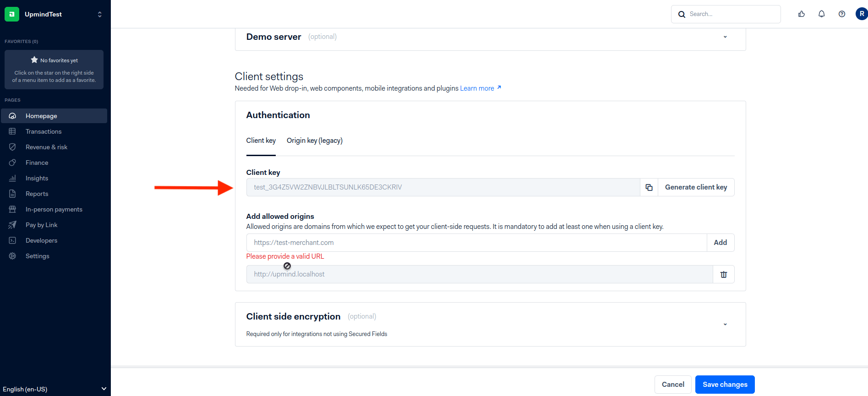Viewport: 868px width, 396px height.
Task: Click the Settings gear icon
Action: 12,256
